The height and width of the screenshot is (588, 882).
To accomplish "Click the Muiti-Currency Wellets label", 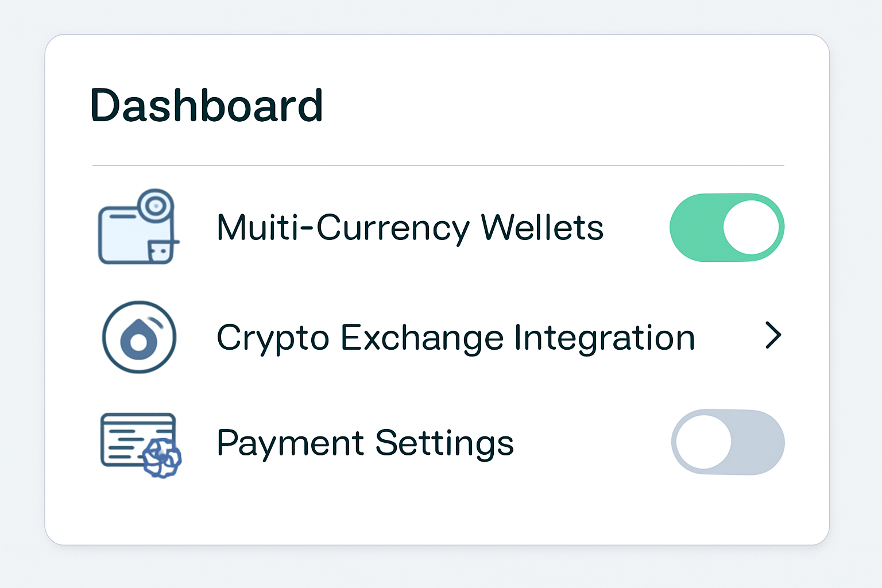I will [x=410, y=227].
